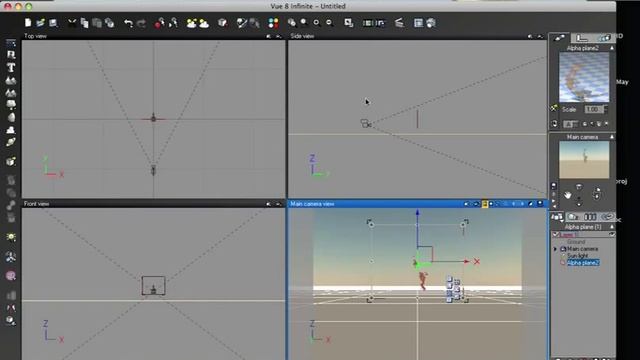640x360 pixels.
Task: Toggle the Layer 1 checkbox in world browser
Action: [555, 235]
